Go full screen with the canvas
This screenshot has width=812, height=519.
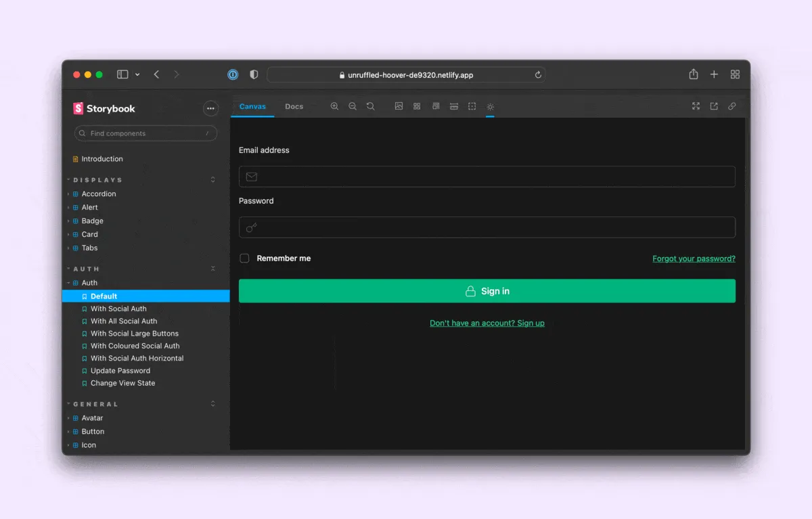coord(696,106)
